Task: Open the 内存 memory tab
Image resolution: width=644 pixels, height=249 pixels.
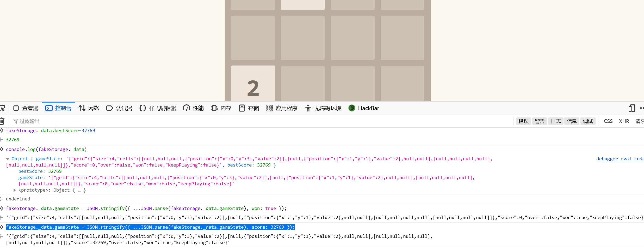Action: [221, 108]
